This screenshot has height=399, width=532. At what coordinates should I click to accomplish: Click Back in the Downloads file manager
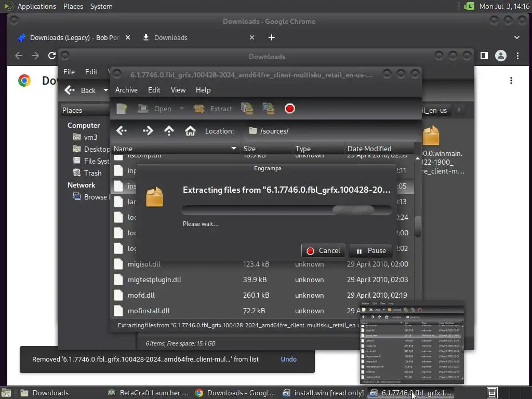click(81, 90)
